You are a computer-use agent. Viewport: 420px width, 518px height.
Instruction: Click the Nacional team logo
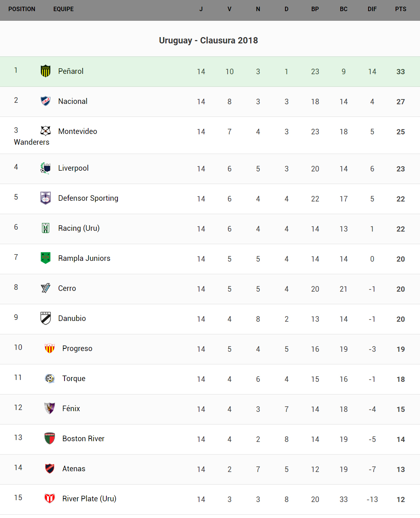[x=46, y=101]
